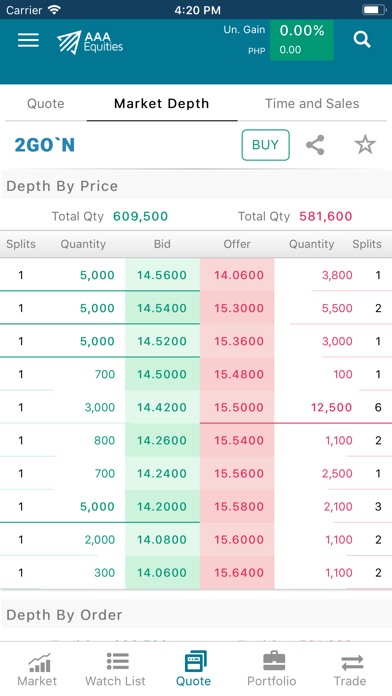
Task: Select the Market Depth tab
Action: [x=162, y=103]
